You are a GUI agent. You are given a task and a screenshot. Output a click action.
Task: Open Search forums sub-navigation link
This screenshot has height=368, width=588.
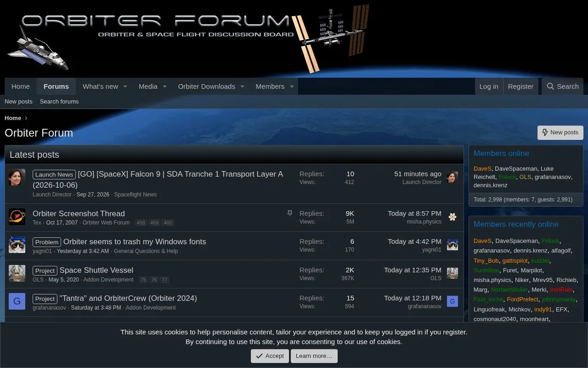59,101
